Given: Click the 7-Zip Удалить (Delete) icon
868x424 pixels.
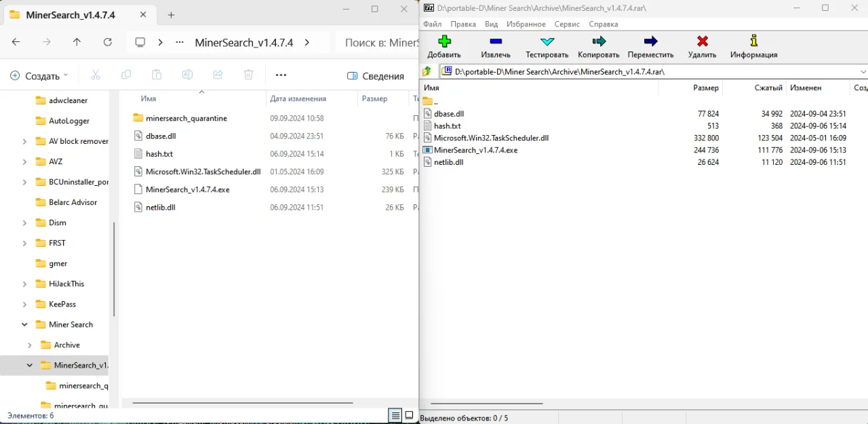Looking at the screenshot, I should tap(703, 41).
